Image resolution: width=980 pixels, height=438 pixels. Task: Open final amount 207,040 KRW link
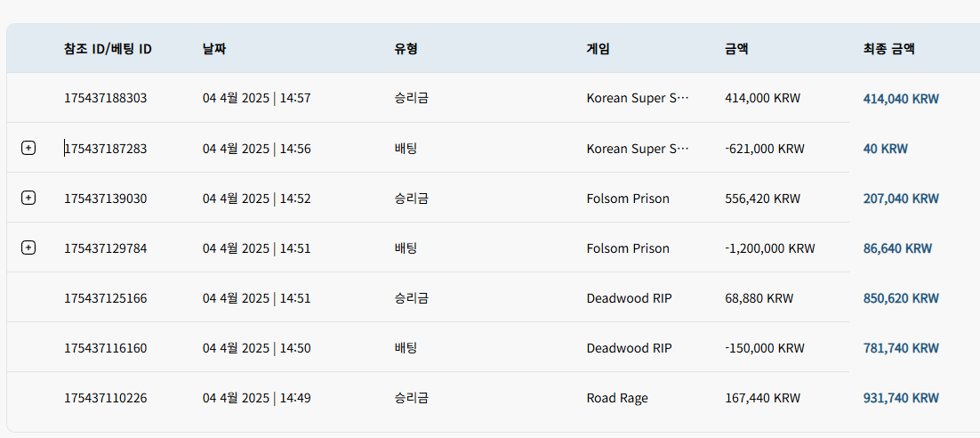tap(901, 199)
